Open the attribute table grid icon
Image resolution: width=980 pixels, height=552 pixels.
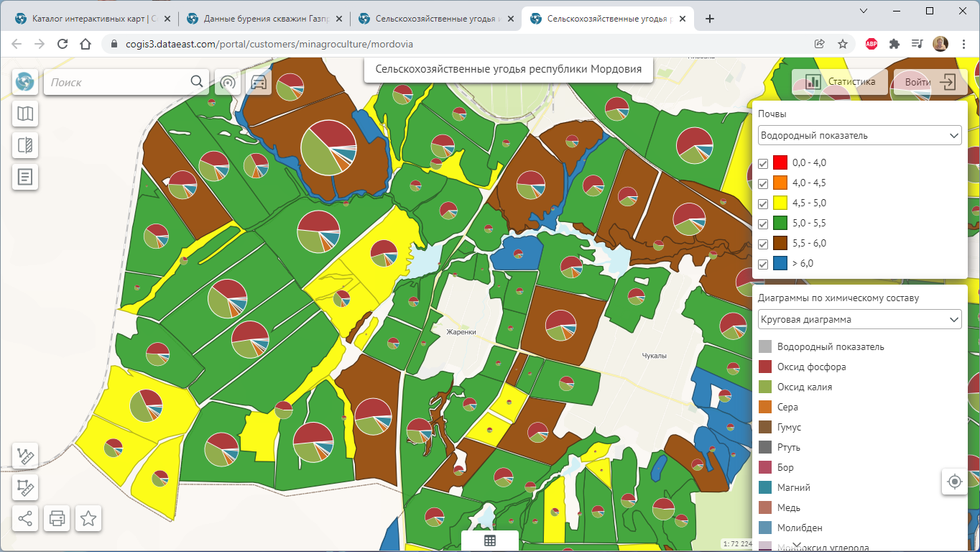[x=490, y=541]
